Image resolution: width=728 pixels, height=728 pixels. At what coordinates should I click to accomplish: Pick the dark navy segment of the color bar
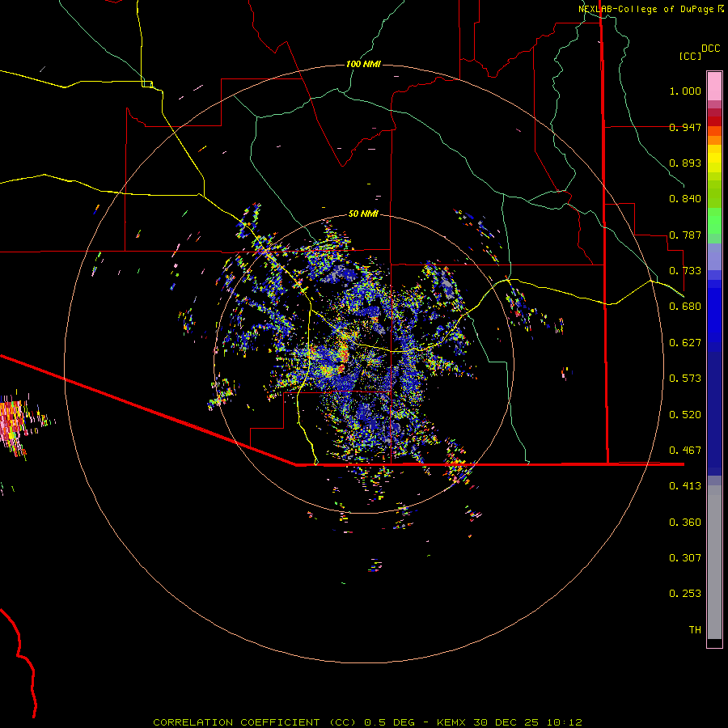click(714, 413)
